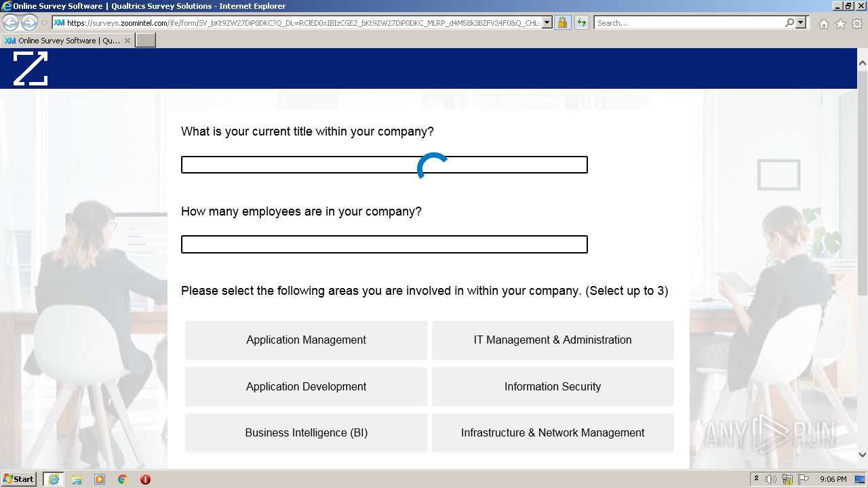
Task: Focus the browser Search box
Action: coord(689,22)
